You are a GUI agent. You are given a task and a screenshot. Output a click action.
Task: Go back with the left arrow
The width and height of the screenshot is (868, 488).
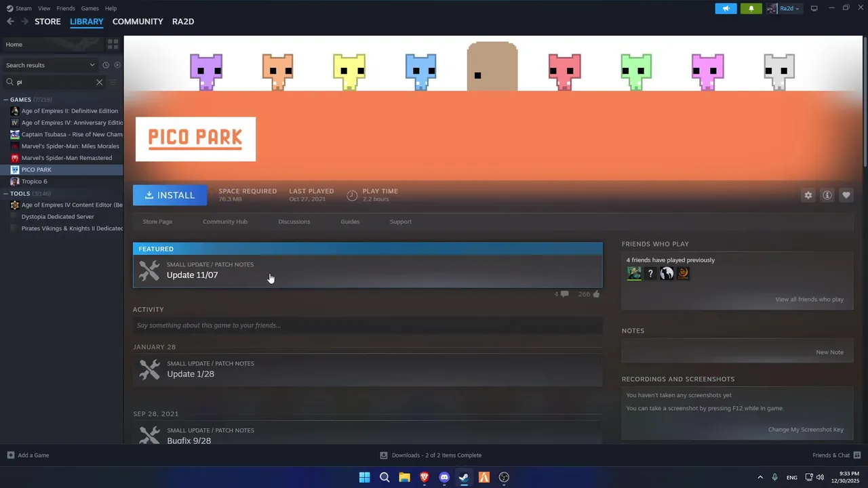click(x=10, y=22)
